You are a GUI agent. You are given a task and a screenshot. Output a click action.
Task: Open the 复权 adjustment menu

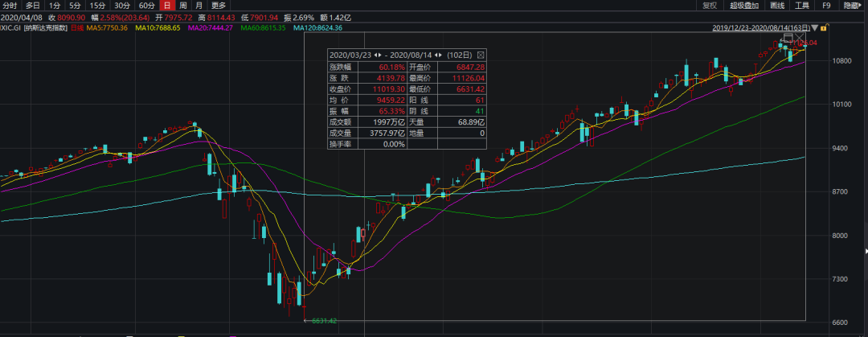click(710, 6)
